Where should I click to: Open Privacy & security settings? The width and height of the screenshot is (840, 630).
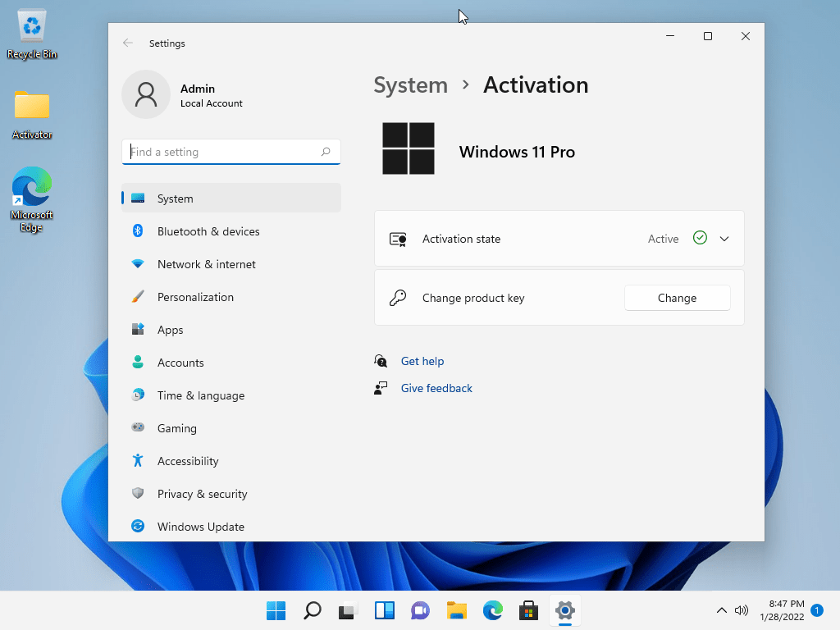[231, 494]
